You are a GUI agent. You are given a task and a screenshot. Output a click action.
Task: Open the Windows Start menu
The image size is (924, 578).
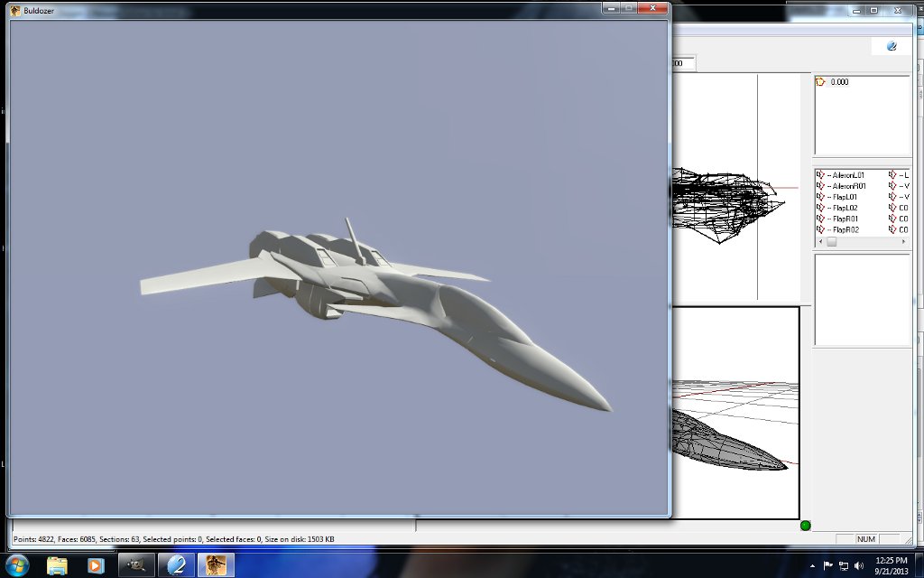[17, 565]
